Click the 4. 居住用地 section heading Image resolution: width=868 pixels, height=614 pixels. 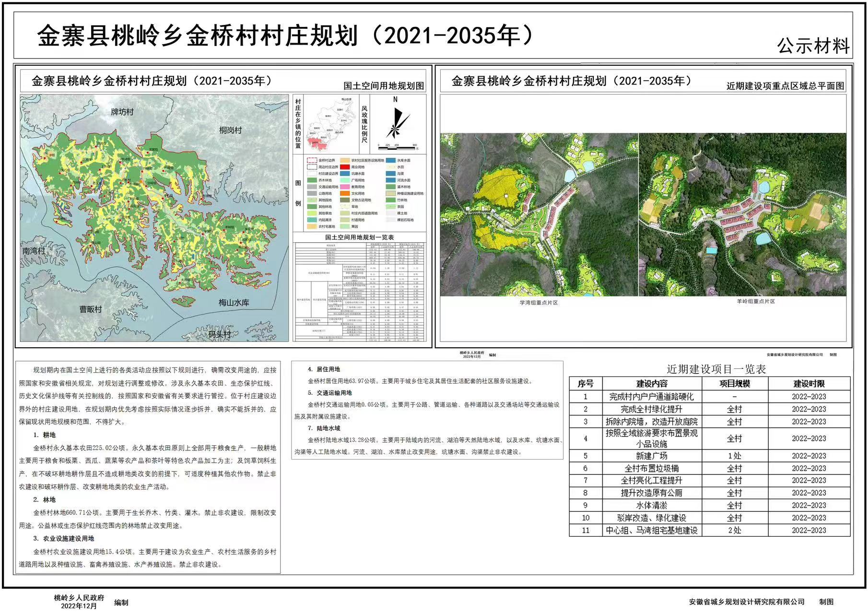point(324,369)
